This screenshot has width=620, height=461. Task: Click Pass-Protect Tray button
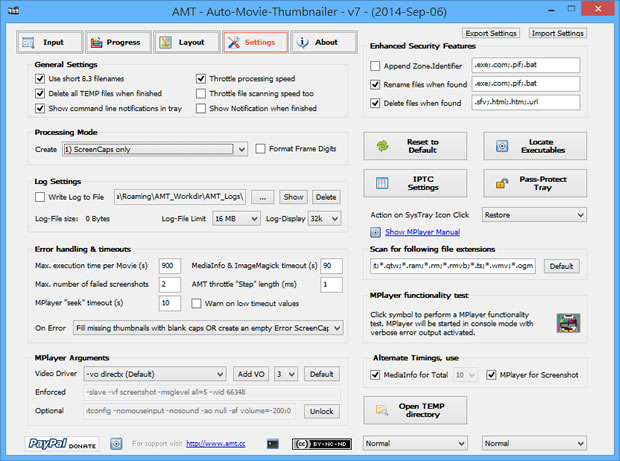(535, 183)
